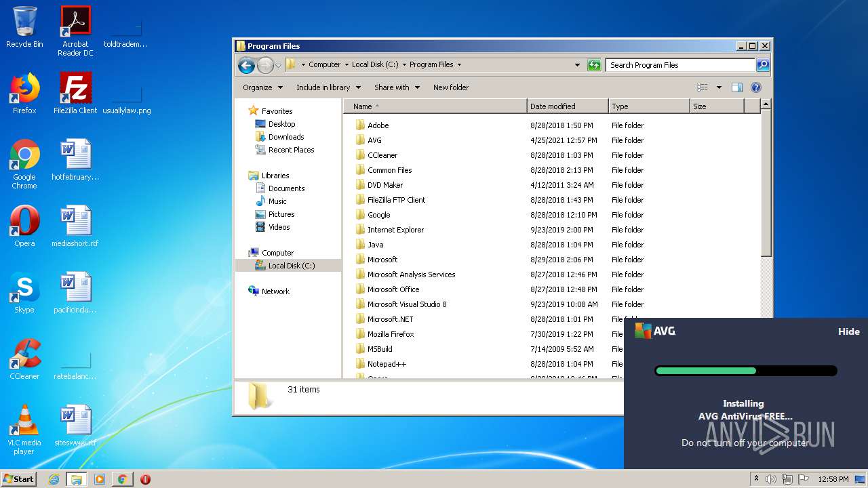Select Music library

(x=277, y=201)
